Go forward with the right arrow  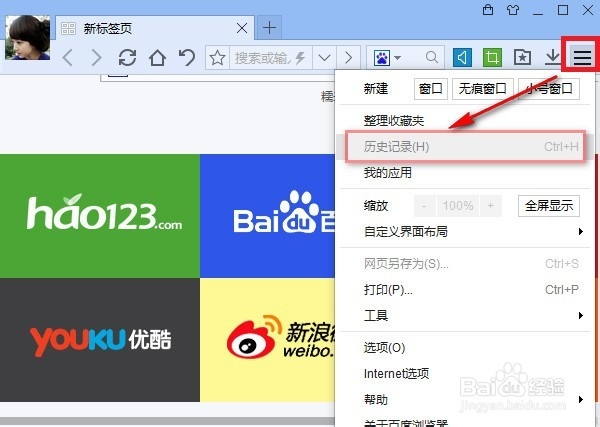(96, 58)
